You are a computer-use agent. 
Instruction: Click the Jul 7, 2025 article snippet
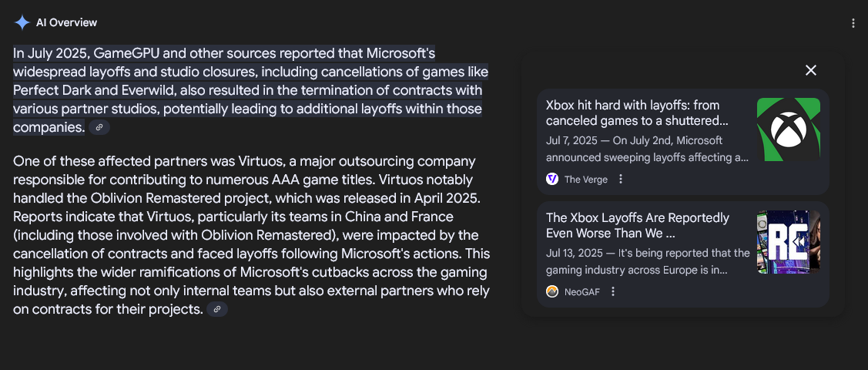click(647, 149)
